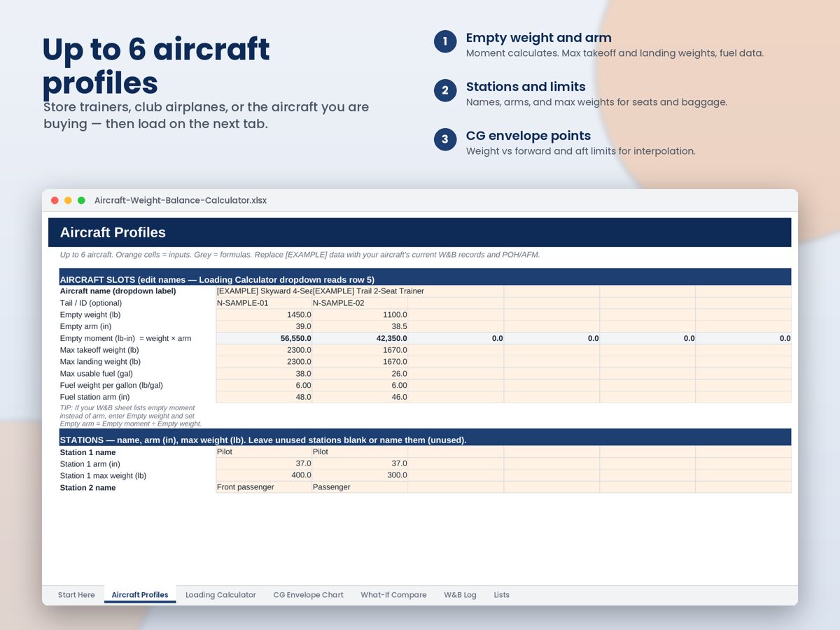This screenshot has height=630, width=840.
Task: Switch to the Lists tab
Action: [501, 595]
